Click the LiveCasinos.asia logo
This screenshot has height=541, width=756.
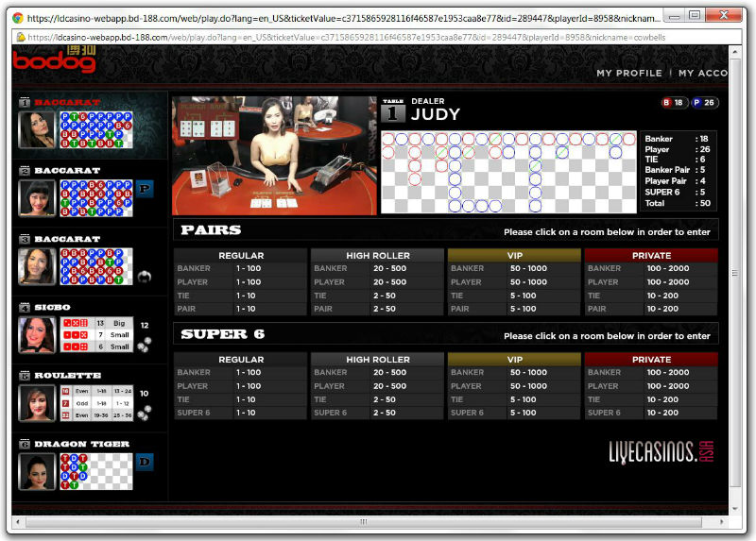661,452
